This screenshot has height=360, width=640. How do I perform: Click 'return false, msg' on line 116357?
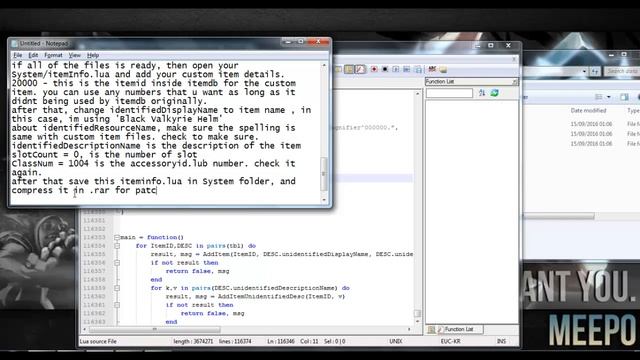click(x=198, y=271)
